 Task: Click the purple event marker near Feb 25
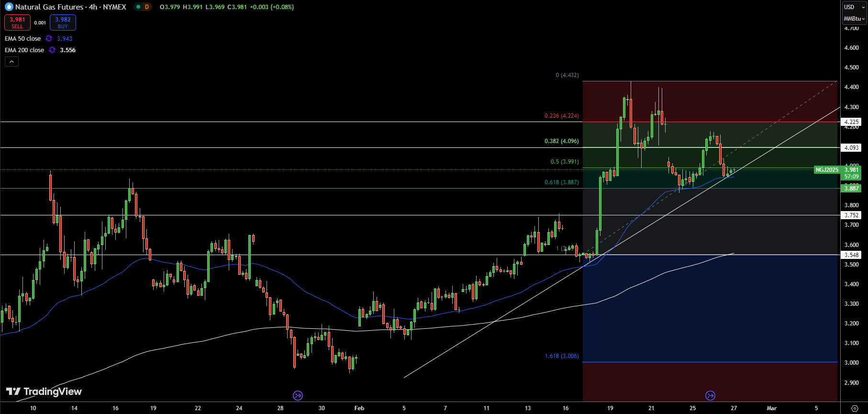click(710, 395)
